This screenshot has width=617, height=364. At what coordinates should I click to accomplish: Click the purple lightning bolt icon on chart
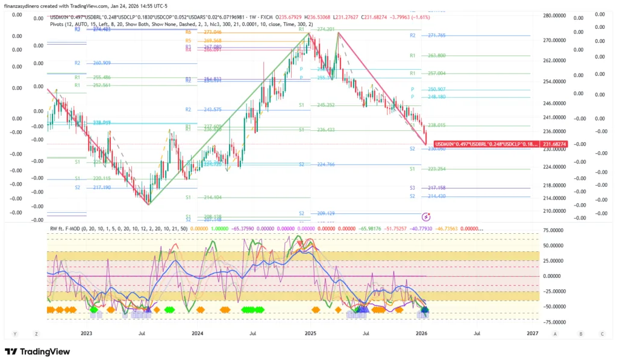(426, 216)
